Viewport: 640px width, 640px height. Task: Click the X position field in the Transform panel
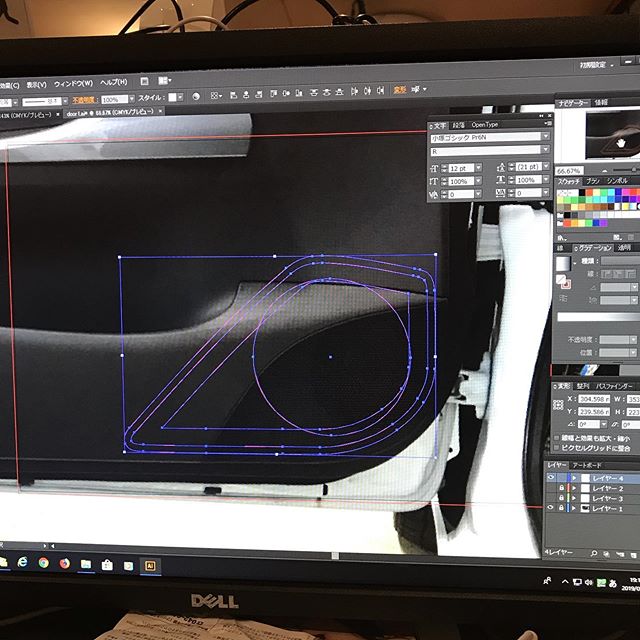click(594, 399)
